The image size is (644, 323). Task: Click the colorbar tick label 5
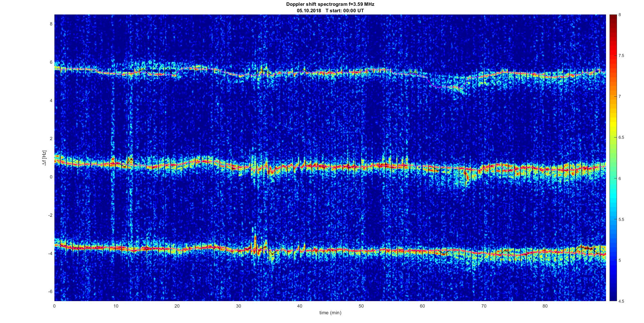pyautogui.click(x=620, y=260)
